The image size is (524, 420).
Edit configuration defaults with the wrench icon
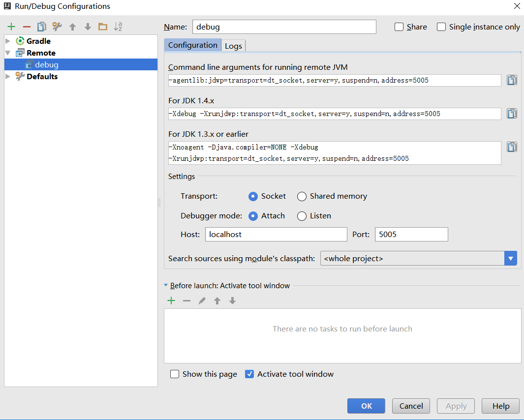click(x=57, y=26)
